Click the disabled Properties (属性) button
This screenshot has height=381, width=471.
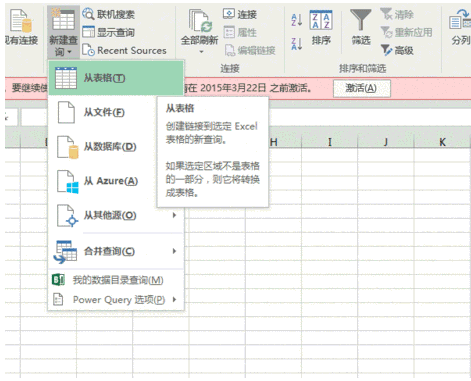240,32
